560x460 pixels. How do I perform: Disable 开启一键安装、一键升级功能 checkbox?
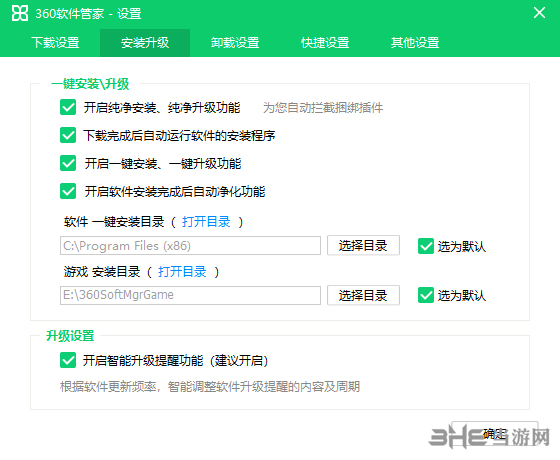[68, 163]
